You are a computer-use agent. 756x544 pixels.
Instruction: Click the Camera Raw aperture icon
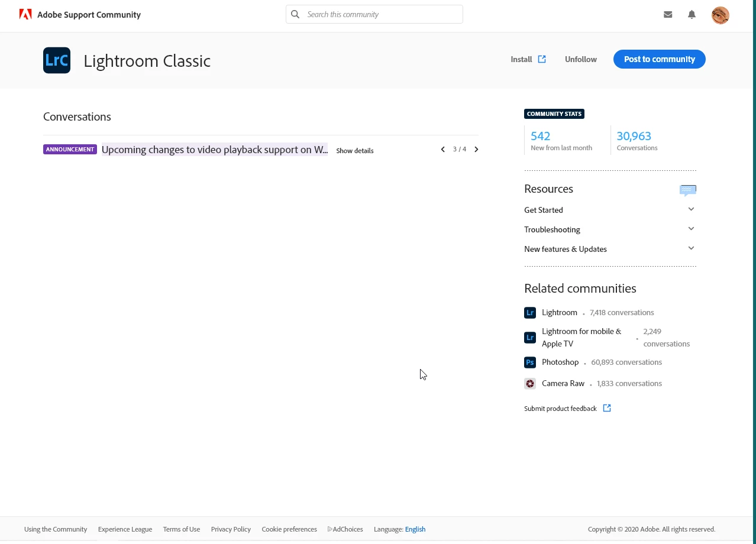530,384
